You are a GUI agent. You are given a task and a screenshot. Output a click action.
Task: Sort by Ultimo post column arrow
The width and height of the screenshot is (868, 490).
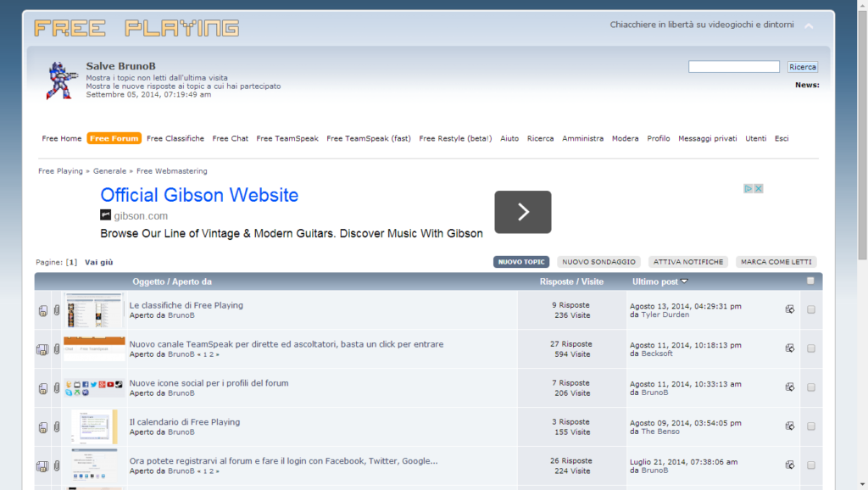[x=684, y=281]
